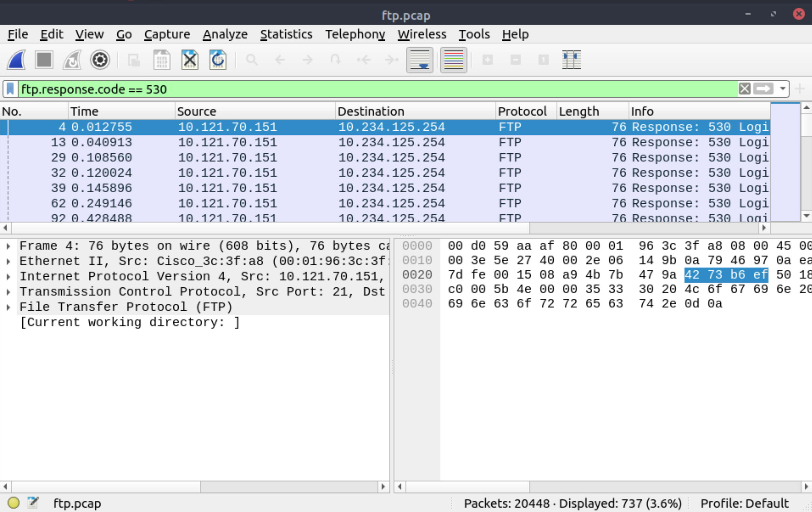Expand Internet Protocol Version 4 details
This screenshot has width=812, height=512.
coord(8,277)
